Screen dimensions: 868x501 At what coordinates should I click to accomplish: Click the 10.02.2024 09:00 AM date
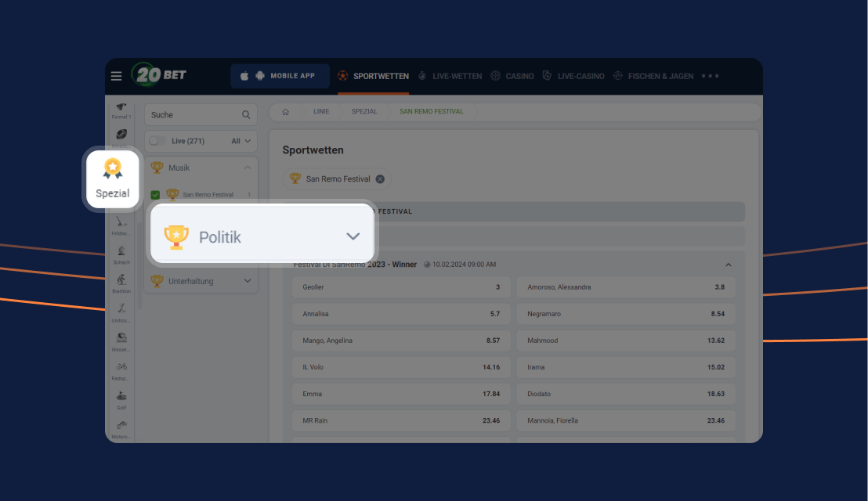click(x=464, y=265)
